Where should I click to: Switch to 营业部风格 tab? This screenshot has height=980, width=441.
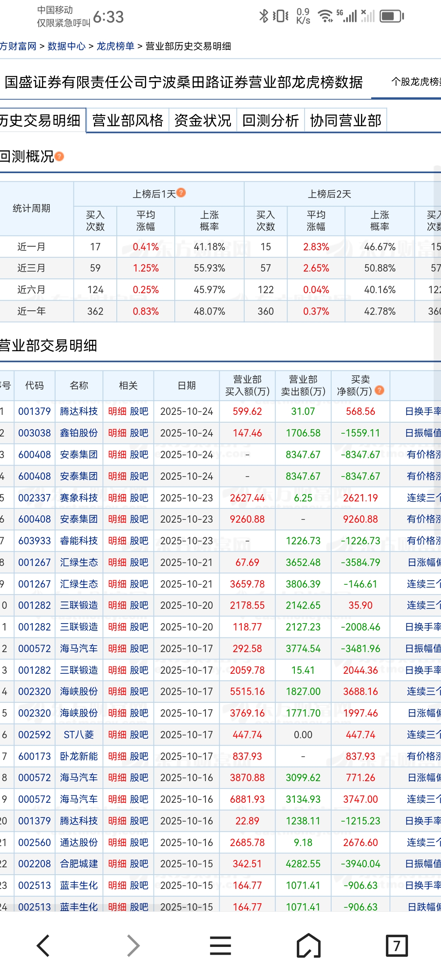(x=128, y=120)
